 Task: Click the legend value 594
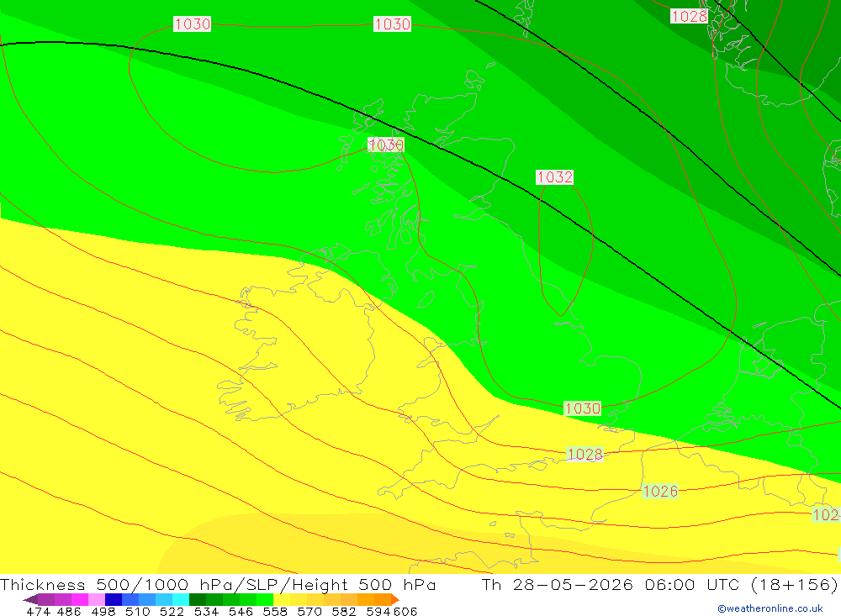(x=378, y=612)
